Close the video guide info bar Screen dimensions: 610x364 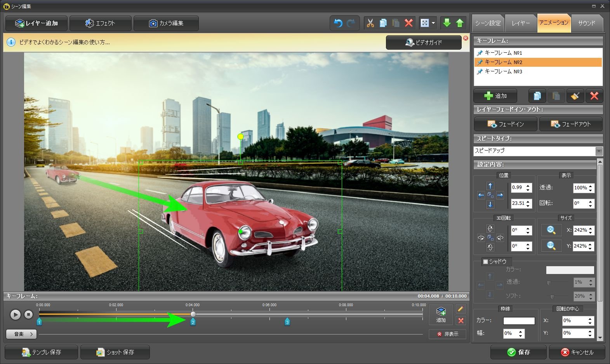pyautogui.click(x=466, y=38)
